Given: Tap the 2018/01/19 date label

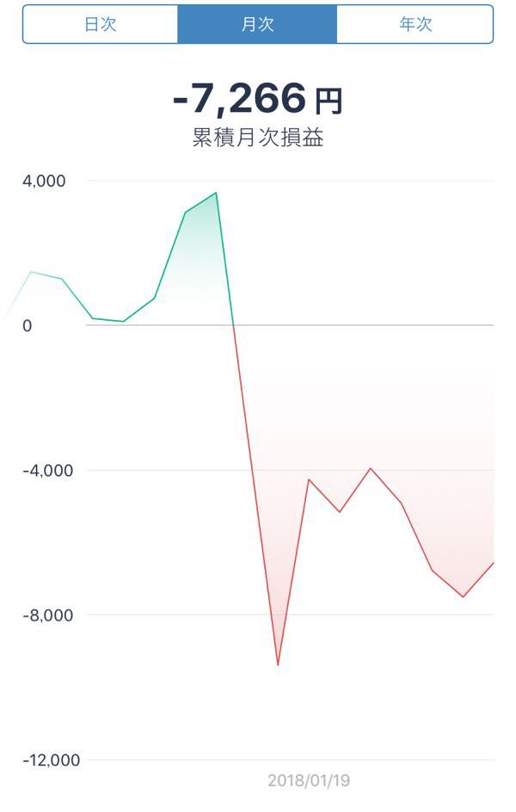Looking at the screenshot, I should [x=309, y=781].
